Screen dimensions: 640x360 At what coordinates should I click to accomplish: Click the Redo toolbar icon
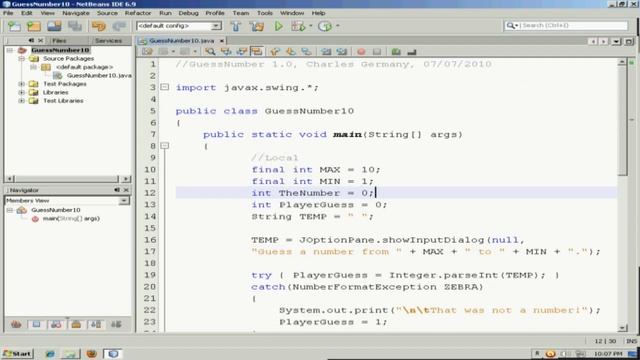[x=119, y=27]
